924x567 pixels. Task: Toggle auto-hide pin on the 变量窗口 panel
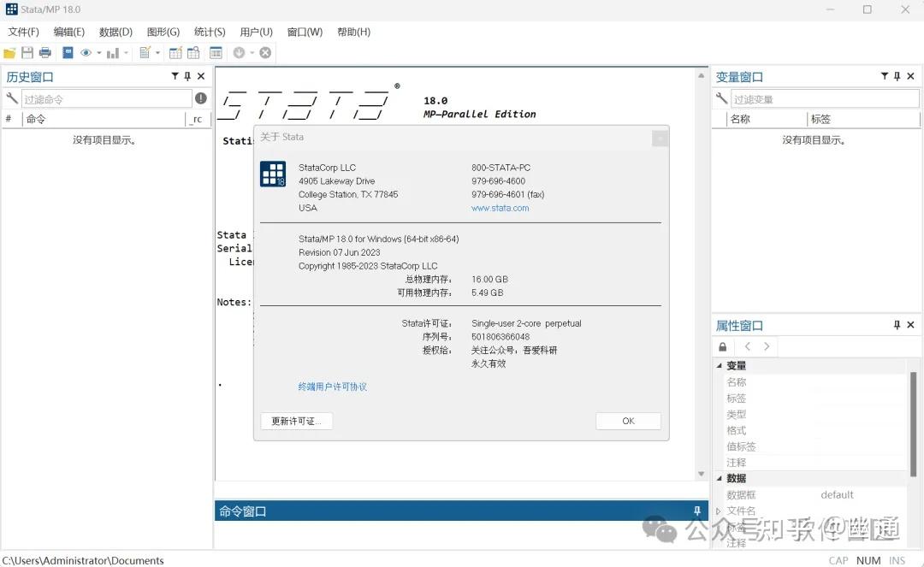tap(897, 76)
